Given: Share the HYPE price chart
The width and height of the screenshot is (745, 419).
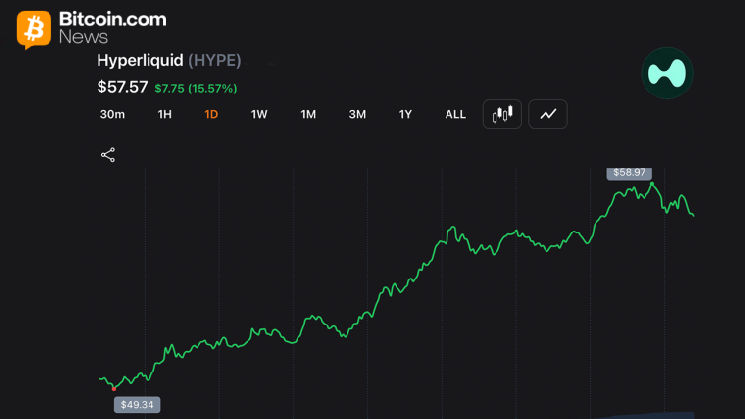Looking at the screenshot, I should 108,155.
